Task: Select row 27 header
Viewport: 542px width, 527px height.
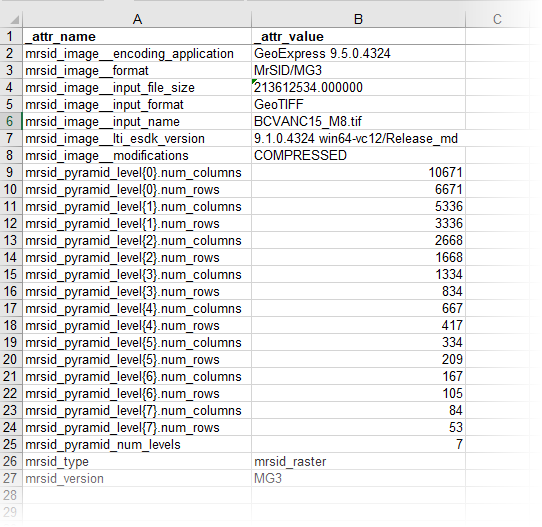Action: [11, 479]
